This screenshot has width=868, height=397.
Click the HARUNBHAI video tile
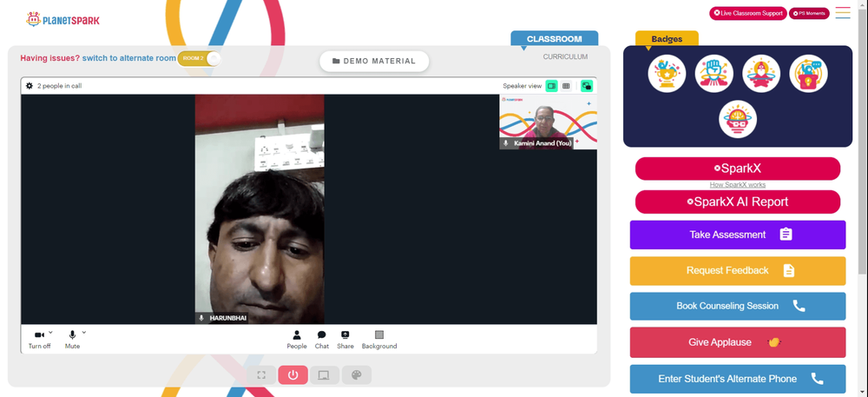click(x=260, y=209)
